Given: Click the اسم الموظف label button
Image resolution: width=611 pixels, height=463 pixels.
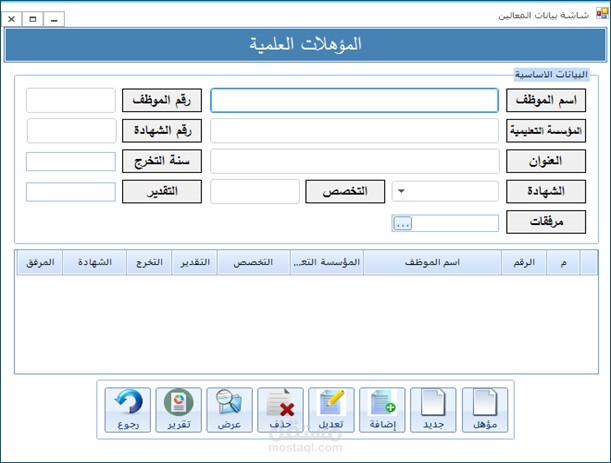Looking at the screenshot, I should [546, 100].
